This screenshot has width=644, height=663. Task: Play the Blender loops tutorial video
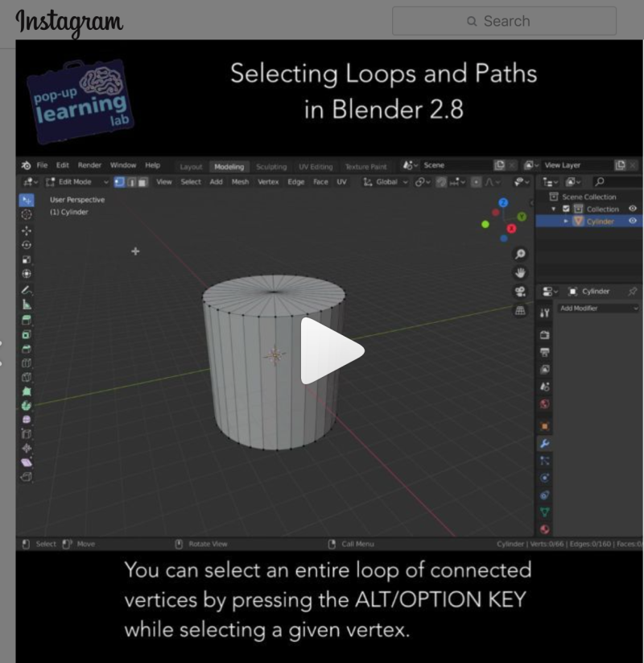[x=332, y=350]
